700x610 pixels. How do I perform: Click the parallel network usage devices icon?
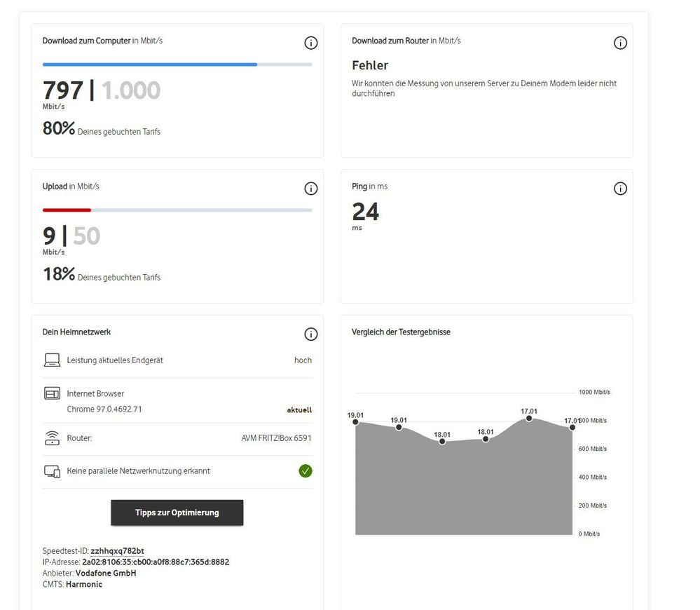[52, 471]
